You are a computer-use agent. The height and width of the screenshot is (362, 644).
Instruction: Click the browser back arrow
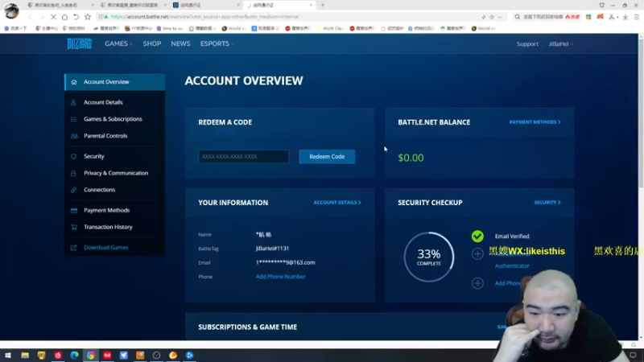[x=30, y=17]
